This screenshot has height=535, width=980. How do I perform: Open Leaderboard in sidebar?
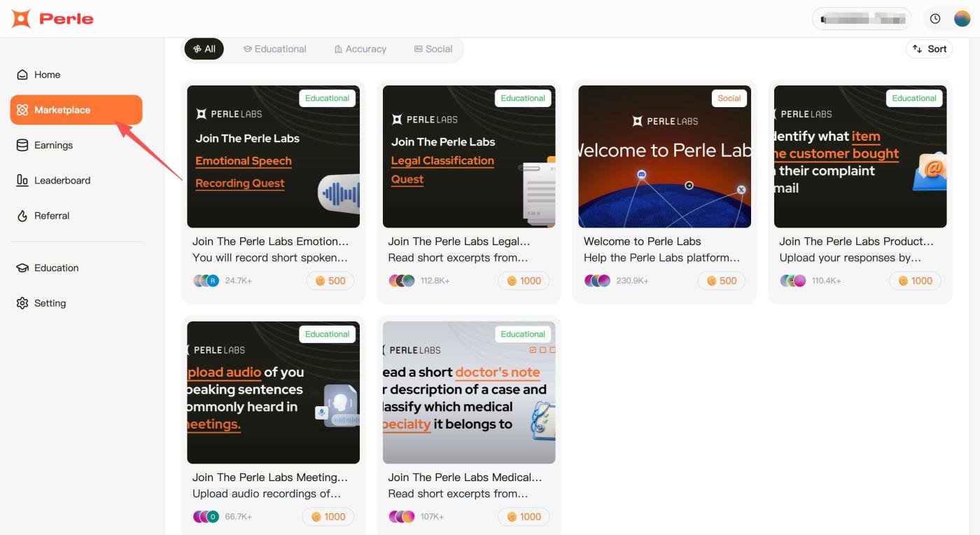pyautogui.click(x=76, y=181)
